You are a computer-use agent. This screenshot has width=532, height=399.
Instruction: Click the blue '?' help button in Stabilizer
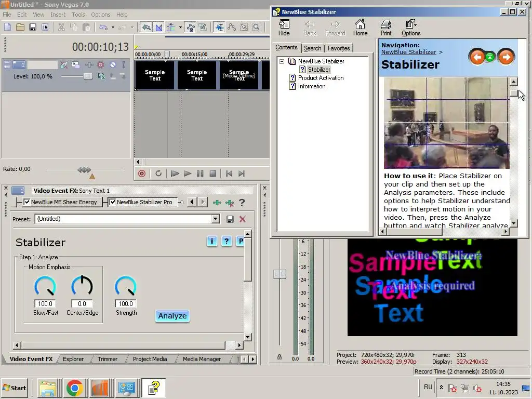click(227, 241)
